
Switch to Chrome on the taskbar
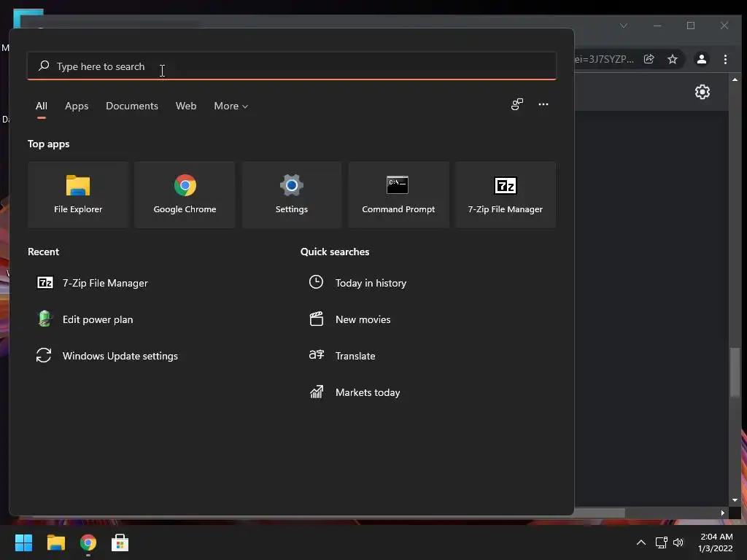[88, 542]
